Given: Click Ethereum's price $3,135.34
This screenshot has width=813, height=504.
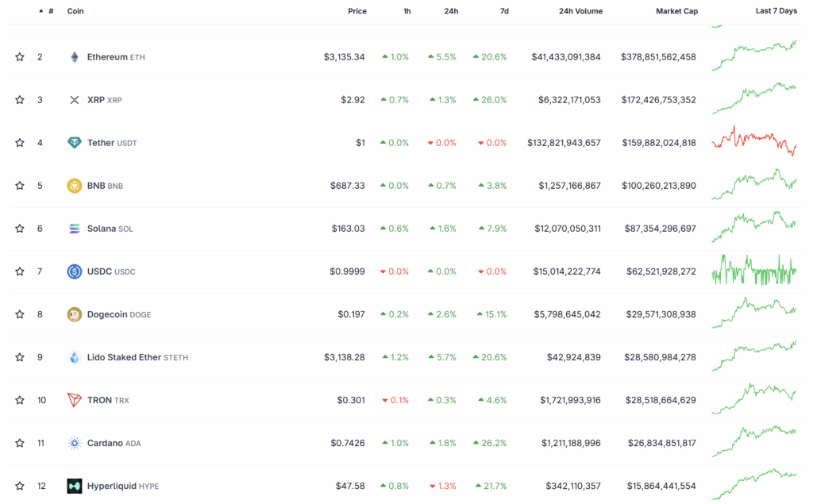Looking at the screenshot, I should pyautogui.click(x=344, y=57).
